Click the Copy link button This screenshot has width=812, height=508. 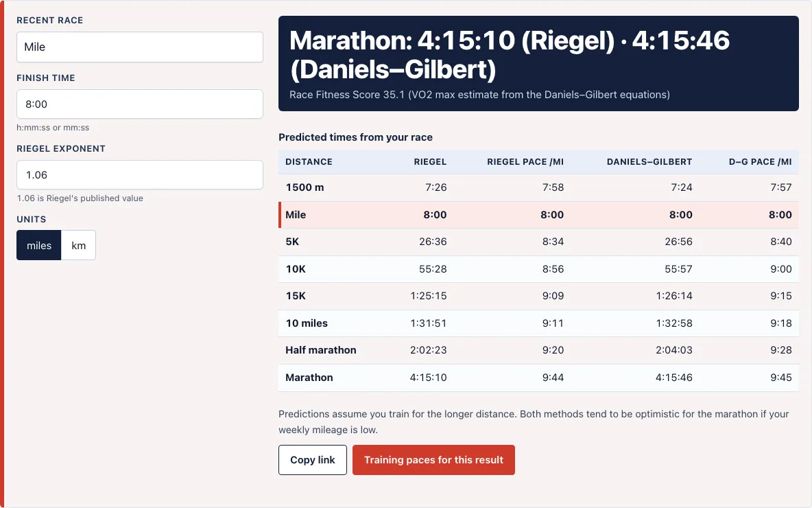(312, 460)
